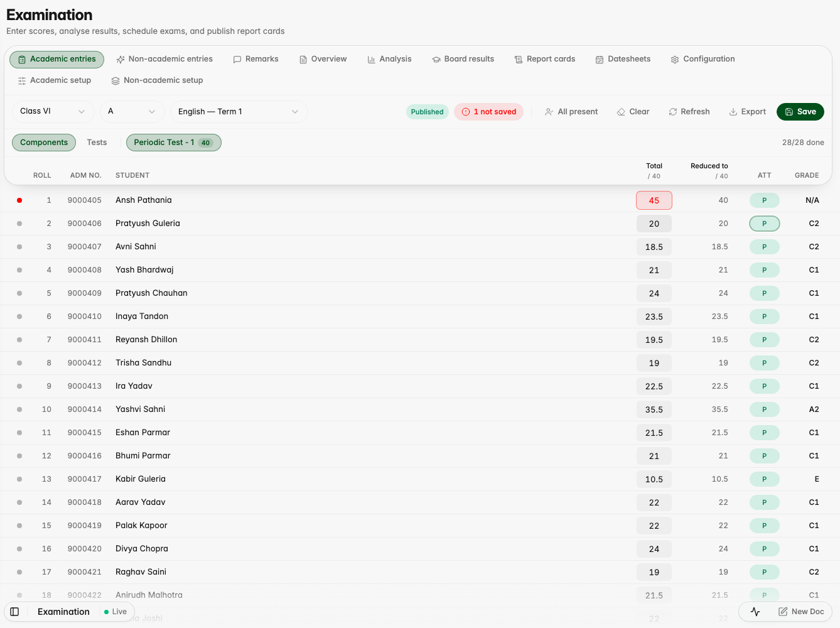Create a New Doc
Viewport: 840px width, 628px height.
(x=801, y=612)
